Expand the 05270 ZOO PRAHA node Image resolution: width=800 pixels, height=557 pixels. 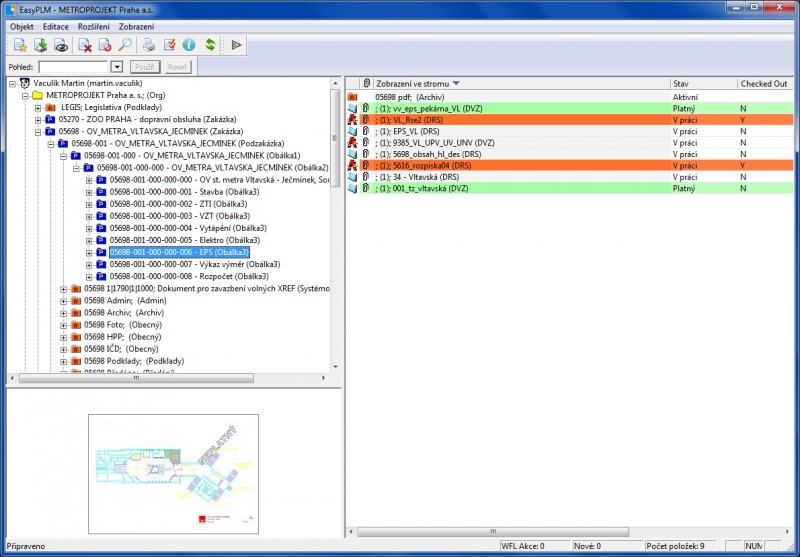click(38, 120)
